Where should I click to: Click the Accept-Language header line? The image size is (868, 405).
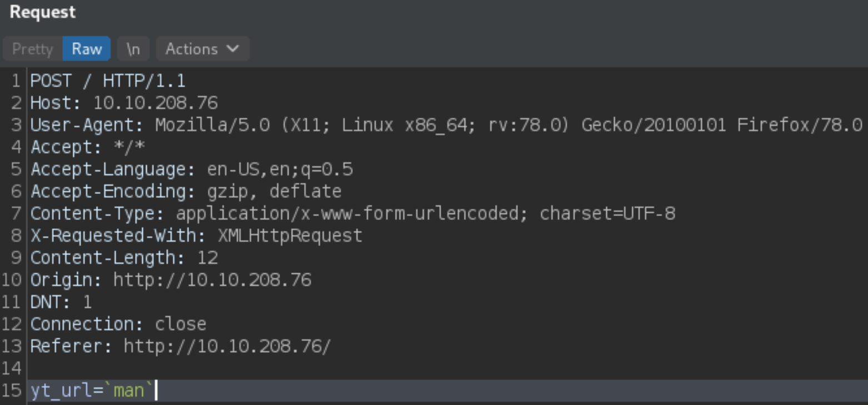(192, 169)
